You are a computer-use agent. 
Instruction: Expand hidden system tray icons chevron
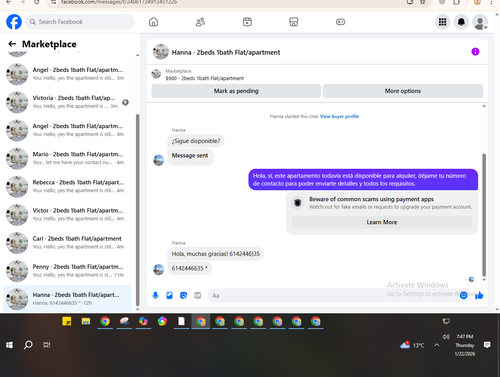pos(436,345)
